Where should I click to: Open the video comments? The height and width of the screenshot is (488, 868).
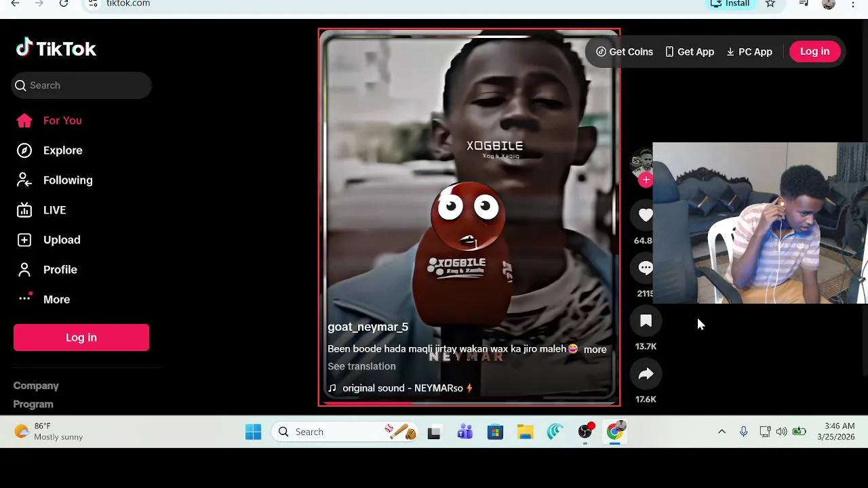(x=646, y=268)
